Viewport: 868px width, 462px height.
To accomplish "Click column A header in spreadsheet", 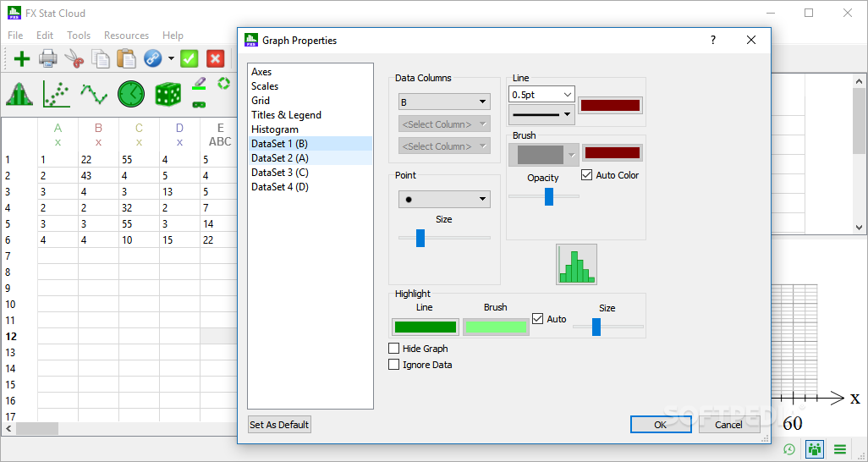I will [58, 135].
